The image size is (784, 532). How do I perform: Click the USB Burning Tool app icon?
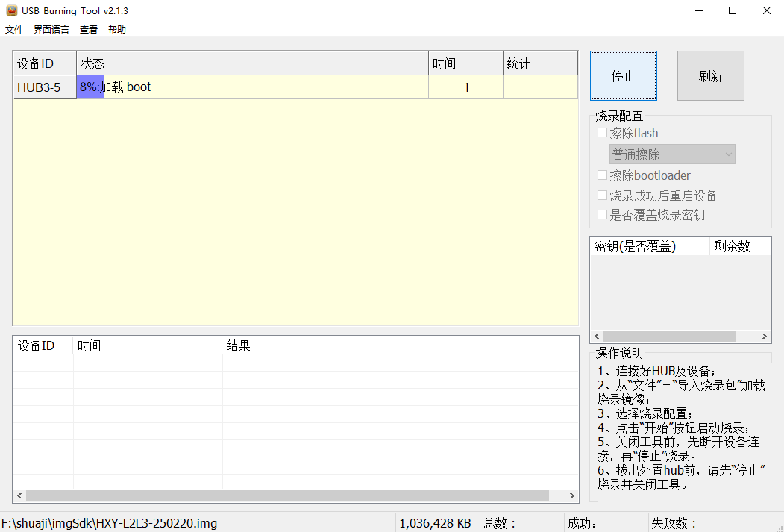click(x=10, y=11)
